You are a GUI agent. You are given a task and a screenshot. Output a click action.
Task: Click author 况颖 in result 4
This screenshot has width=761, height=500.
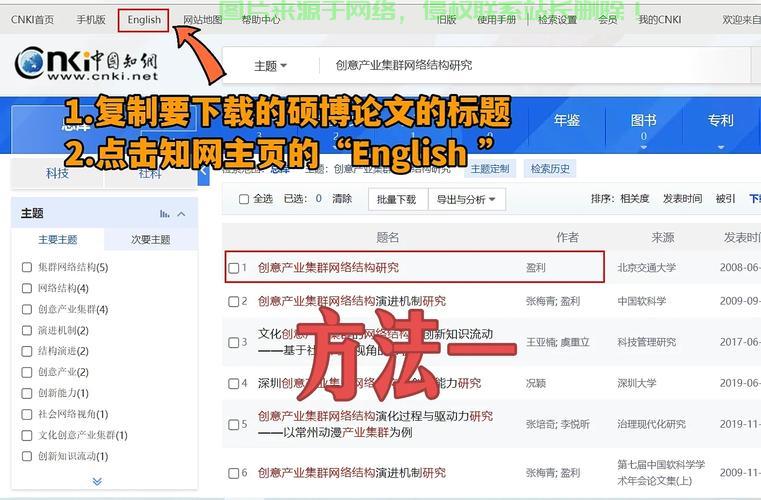tap(535, 383)
